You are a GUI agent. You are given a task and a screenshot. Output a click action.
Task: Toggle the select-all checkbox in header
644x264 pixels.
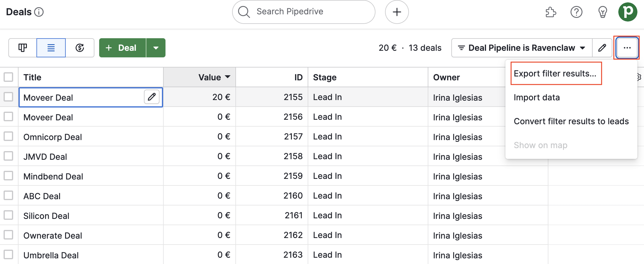click(x=8, y=77)
